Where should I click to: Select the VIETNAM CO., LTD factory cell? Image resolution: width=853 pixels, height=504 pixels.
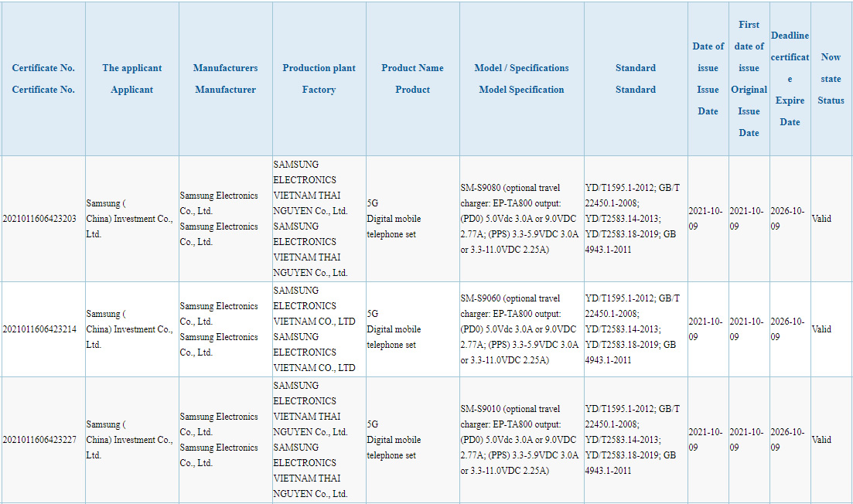(x=319, y=329)
